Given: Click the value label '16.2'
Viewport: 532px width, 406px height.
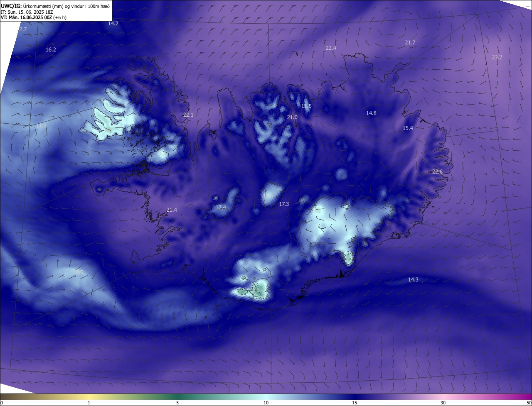Looking at the screenshot, I should [51, 49].
